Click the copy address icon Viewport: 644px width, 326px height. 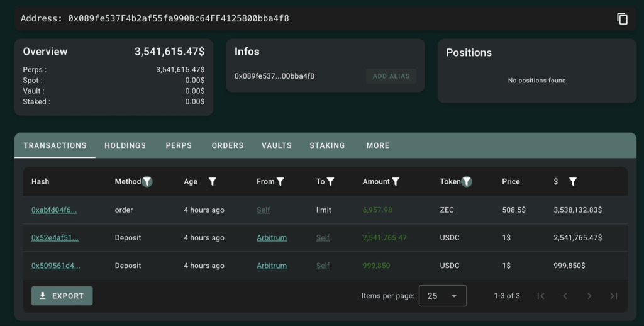[622, 19]
